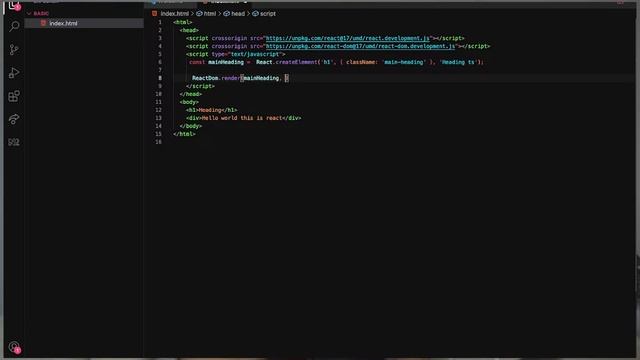Click the 'text/javascript' type value
Viewport: 640px width, 360px height.
[255, 54]
